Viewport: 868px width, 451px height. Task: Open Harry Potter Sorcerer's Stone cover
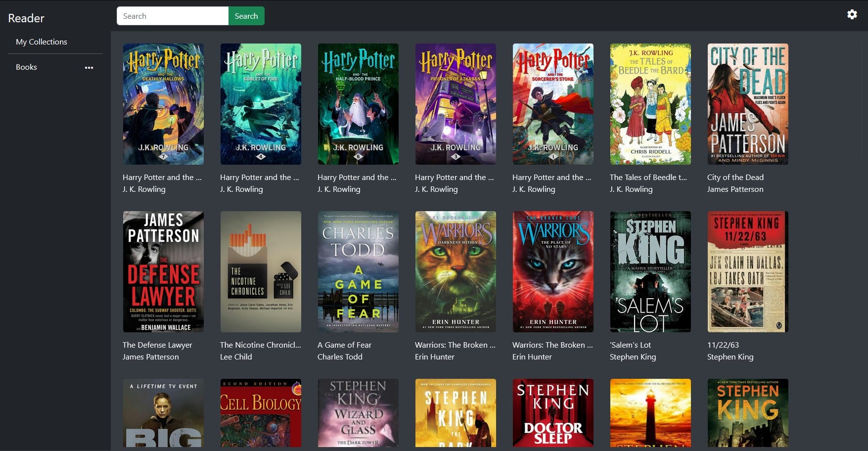[x=553, y=104]
